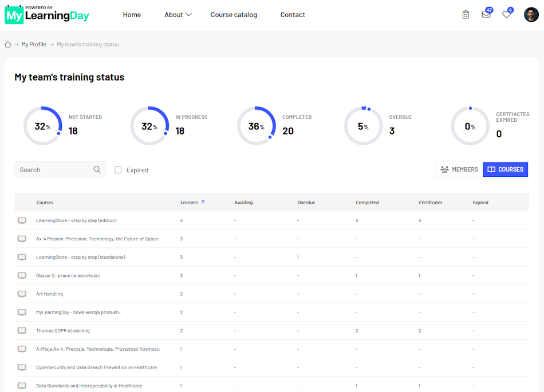Click book icon for Data Standards and Interoperability
The width and height of the screenshot is (544, 392).
22,386
